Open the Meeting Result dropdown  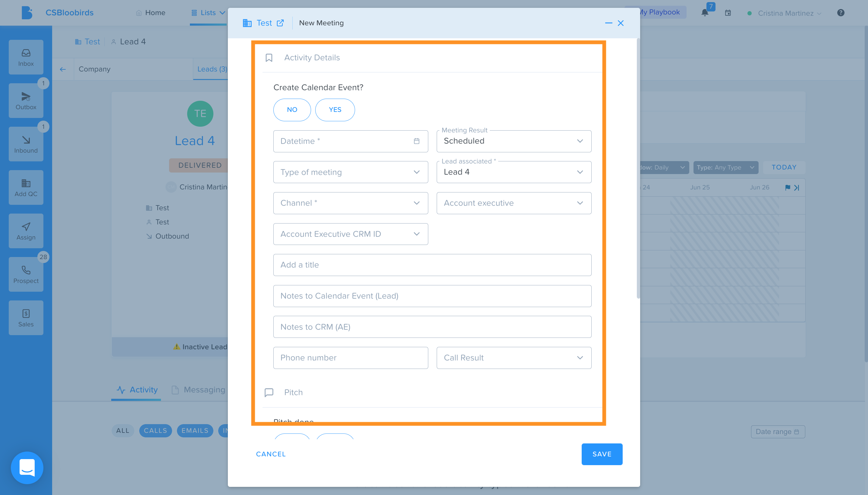[514, 141]
